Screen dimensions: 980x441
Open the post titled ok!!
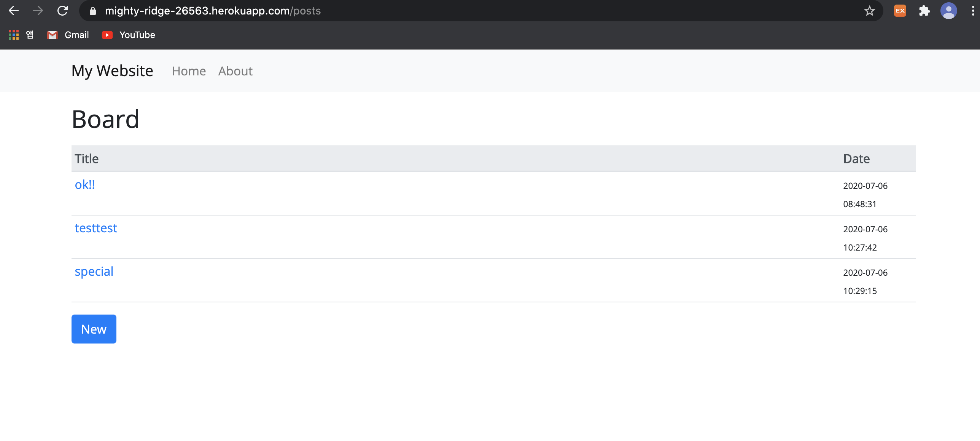[85, 185]
